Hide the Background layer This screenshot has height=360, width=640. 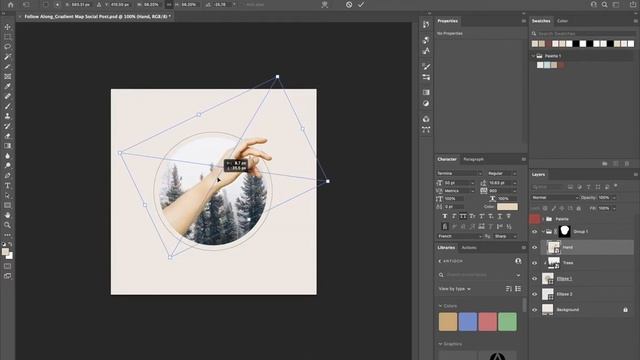click(x=534, y=309)
